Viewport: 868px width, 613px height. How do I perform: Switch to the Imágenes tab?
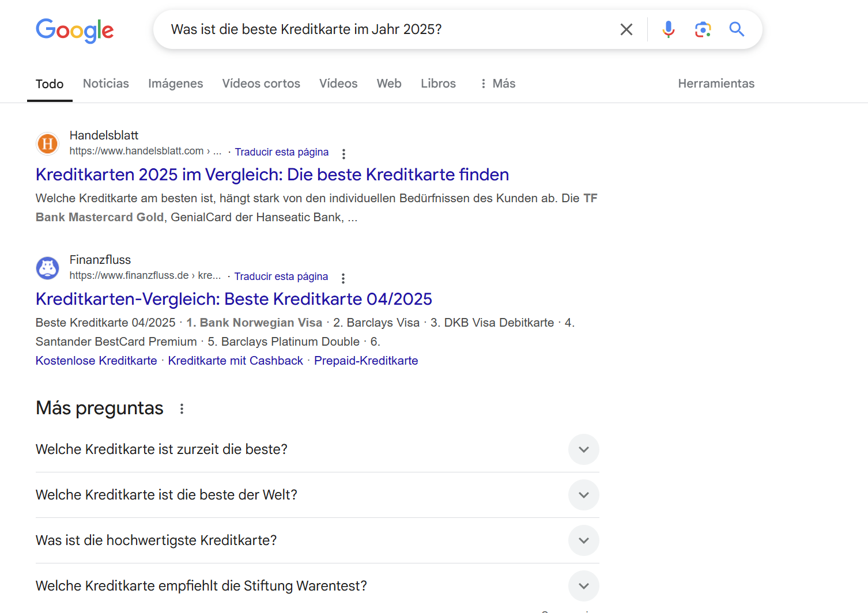(x=176, y=84)
